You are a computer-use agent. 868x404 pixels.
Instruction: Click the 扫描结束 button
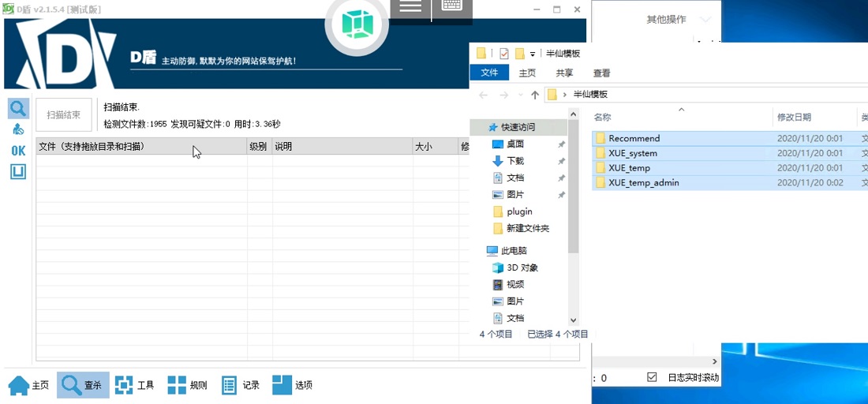[x=64, y=115]
